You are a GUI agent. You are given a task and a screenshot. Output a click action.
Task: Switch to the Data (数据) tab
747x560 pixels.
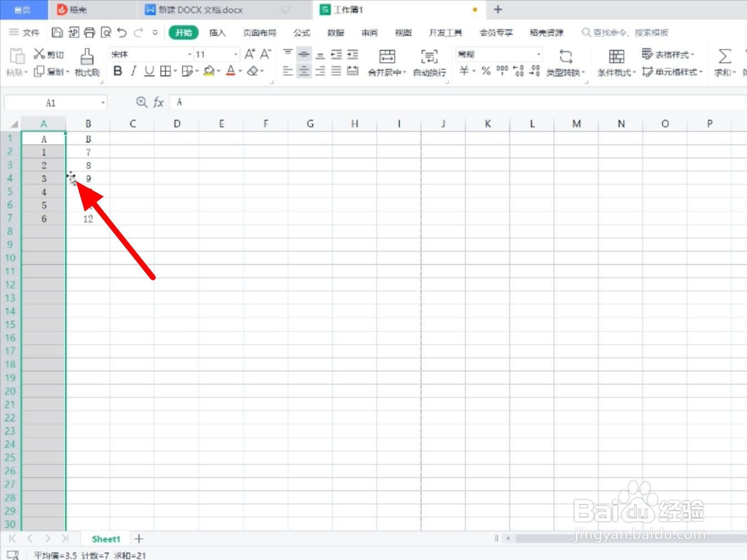click(335, 33)
